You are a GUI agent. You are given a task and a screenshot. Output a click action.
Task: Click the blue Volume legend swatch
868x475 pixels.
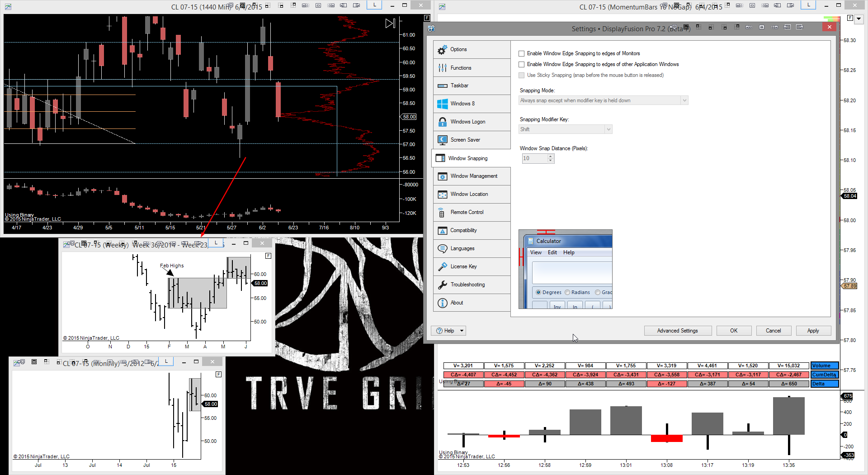coord(824,366)
